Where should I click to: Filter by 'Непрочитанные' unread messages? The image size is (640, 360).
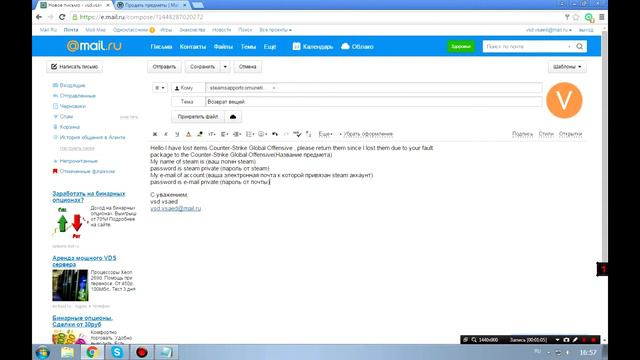(x=78, y=161)
